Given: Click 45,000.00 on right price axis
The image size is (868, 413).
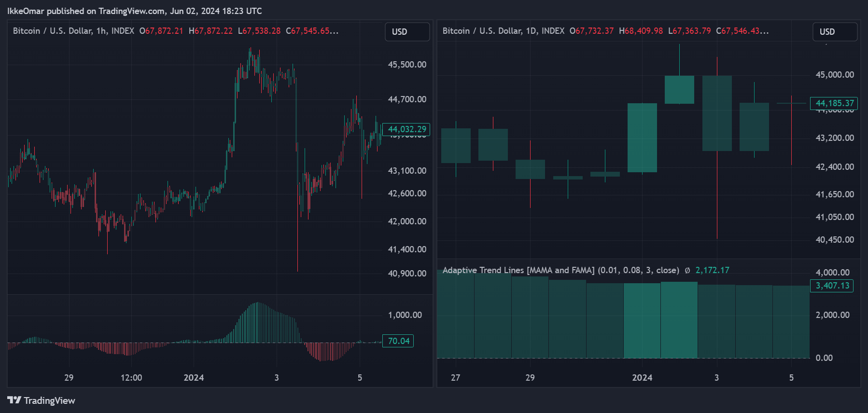Looking at the screenshot, I should pos(835,75).
